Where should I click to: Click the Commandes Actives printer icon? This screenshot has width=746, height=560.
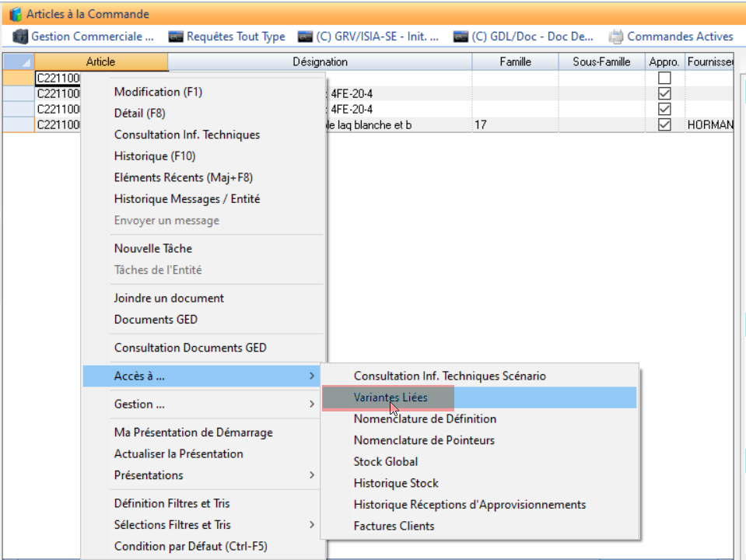tap(616, 37)
